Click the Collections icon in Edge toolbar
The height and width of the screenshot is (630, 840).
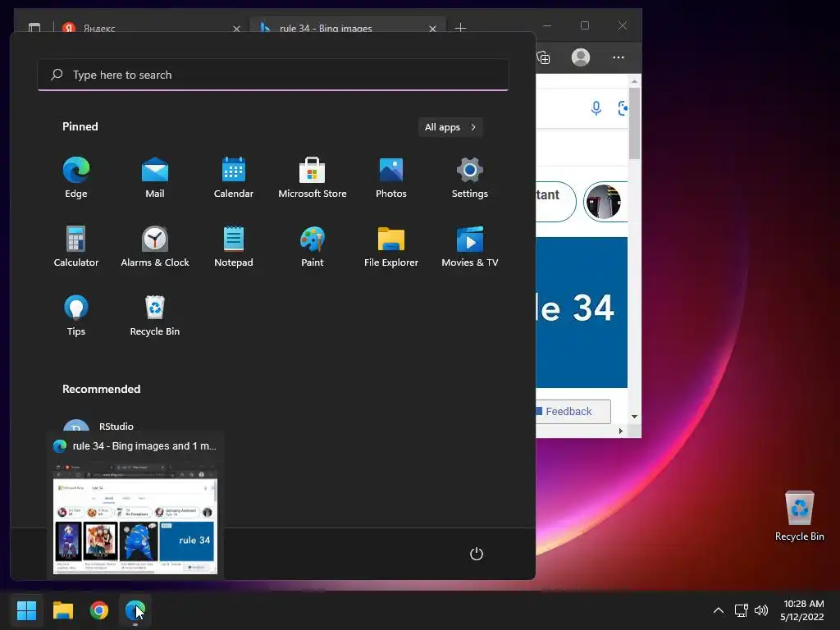coord(543,57)
